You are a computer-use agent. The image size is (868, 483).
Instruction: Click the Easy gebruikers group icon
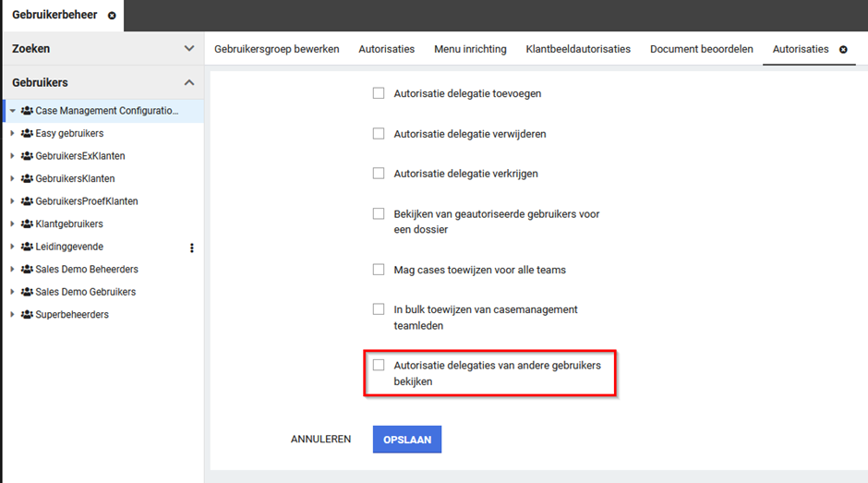coord(27,134)
